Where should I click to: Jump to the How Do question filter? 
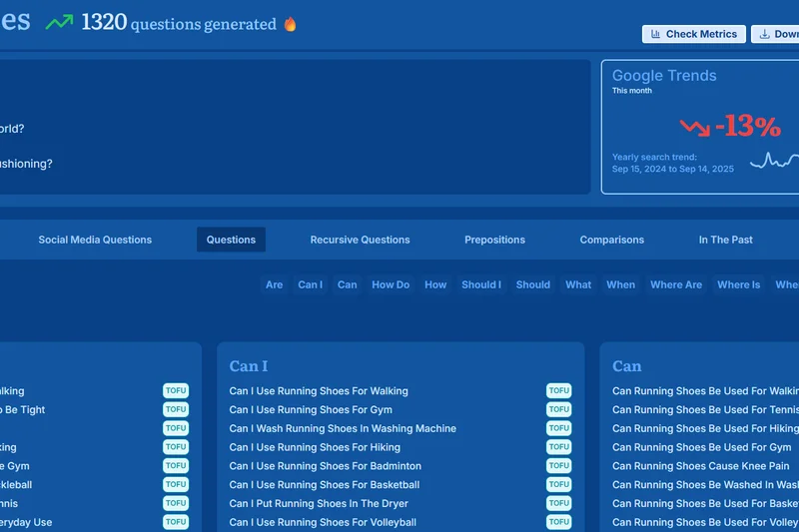(391, 284)
